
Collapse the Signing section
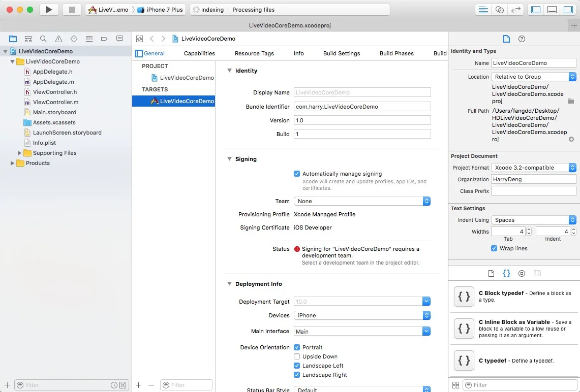[229, 159]
